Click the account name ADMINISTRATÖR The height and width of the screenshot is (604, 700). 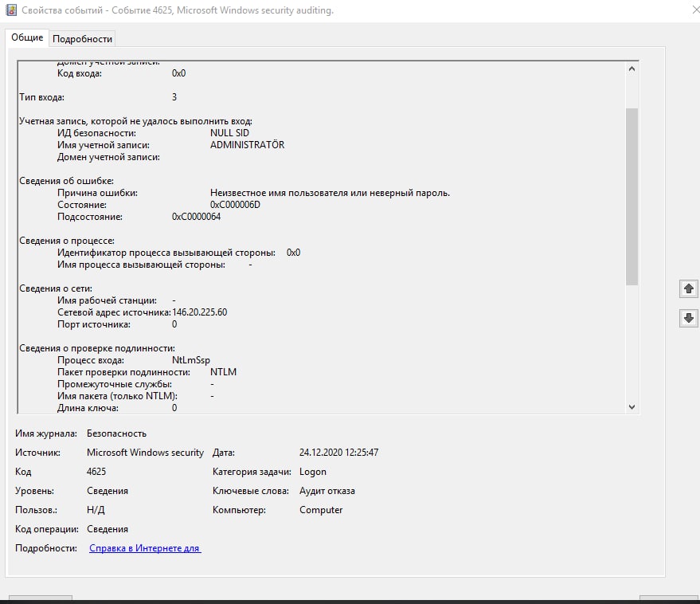click(248, 145)
